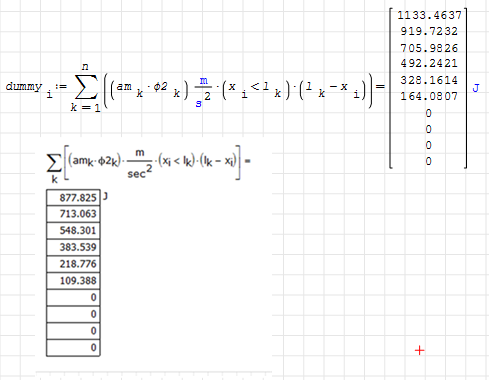Image resolution: width=489 pixels, height=380 pixels.
Task: Select the 713.063 table cell
Action: pos(73,214)
